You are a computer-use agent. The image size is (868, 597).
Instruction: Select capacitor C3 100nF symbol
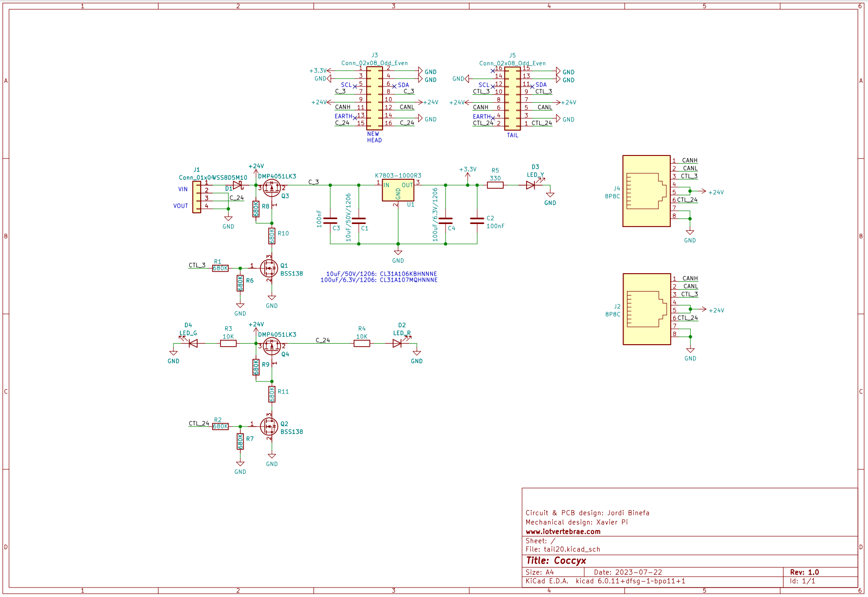(x=330, y=220)
